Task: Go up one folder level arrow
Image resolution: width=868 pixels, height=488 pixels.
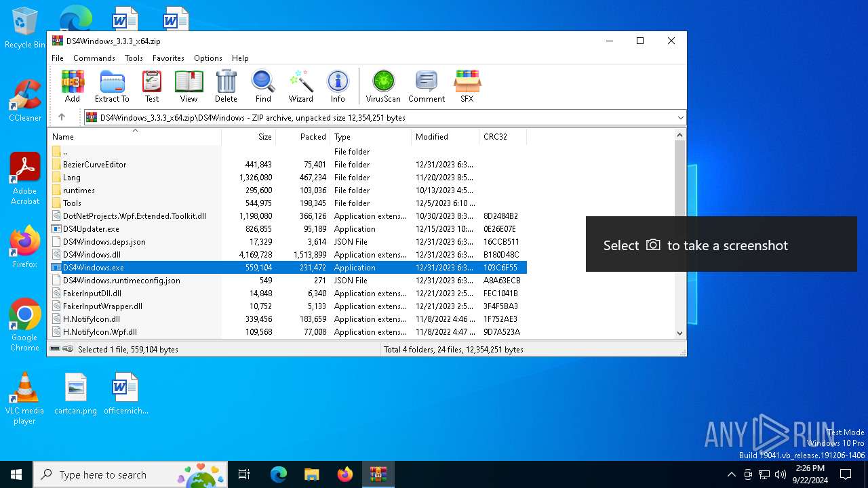Action: 62,117
